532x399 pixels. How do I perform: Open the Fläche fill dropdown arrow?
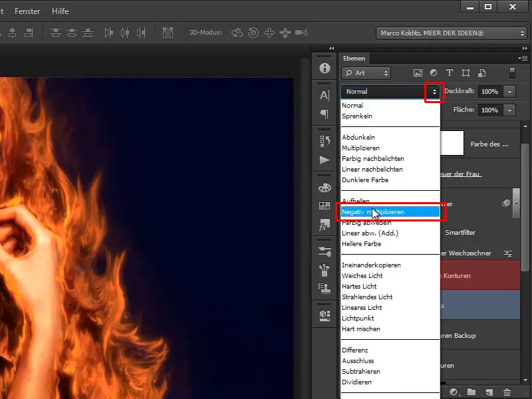click(x=509, y=110)
